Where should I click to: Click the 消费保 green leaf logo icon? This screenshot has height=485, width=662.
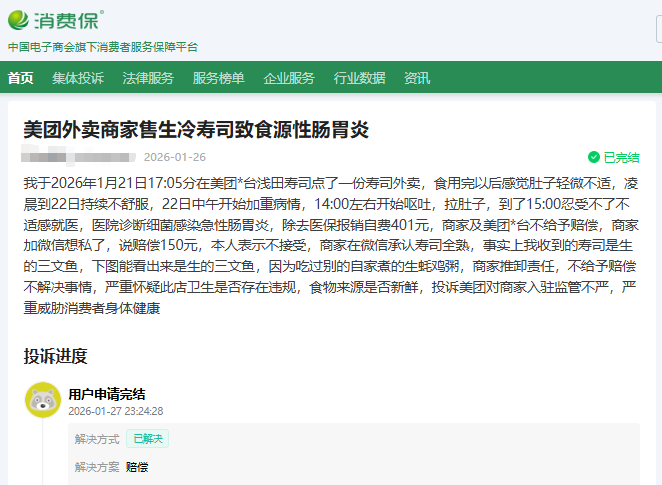[19, 19]
